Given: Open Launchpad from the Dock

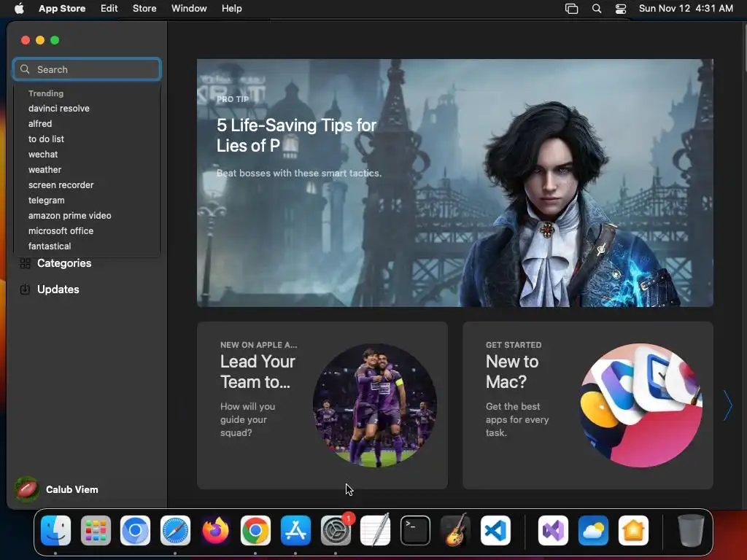Looking at the screenshot, I should pyautogui.click(x=96, y=530).
